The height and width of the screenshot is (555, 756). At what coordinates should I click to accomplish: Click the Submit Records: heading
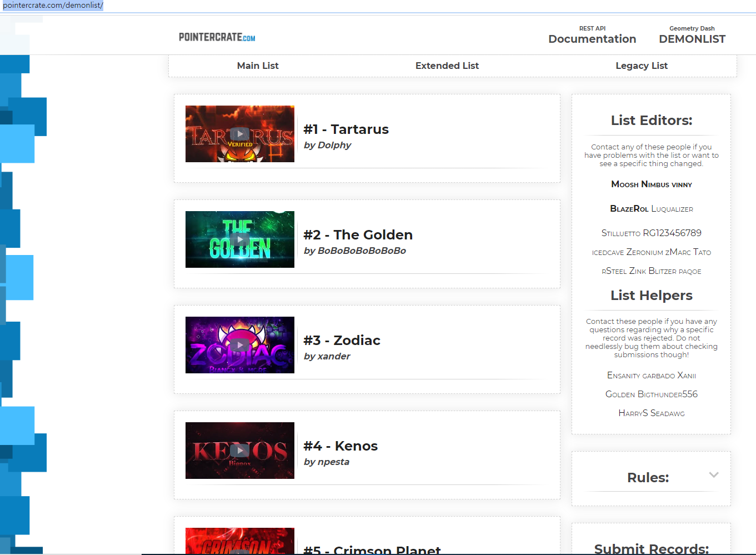click(652, 549)
